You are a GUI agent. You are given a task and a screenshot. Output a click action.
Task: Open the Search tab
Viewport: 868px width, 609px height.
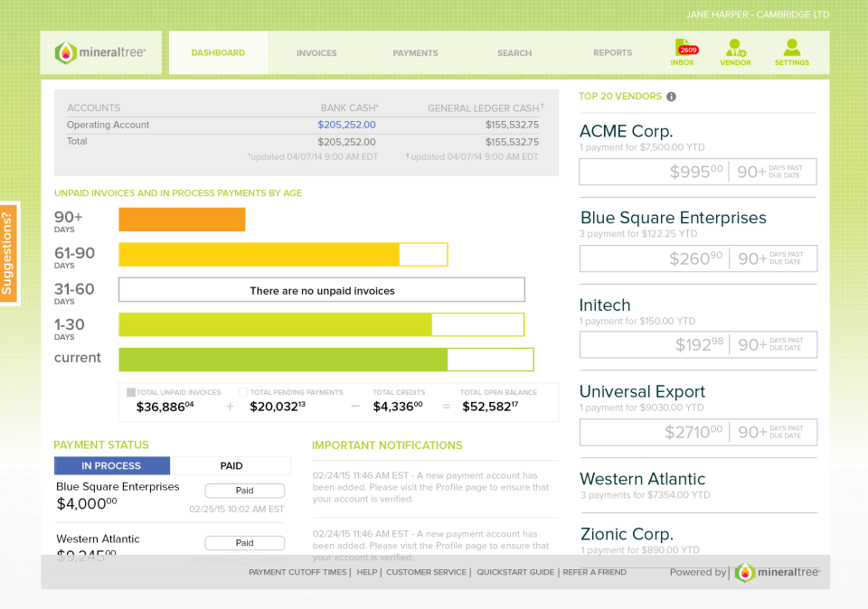point(514,53)
